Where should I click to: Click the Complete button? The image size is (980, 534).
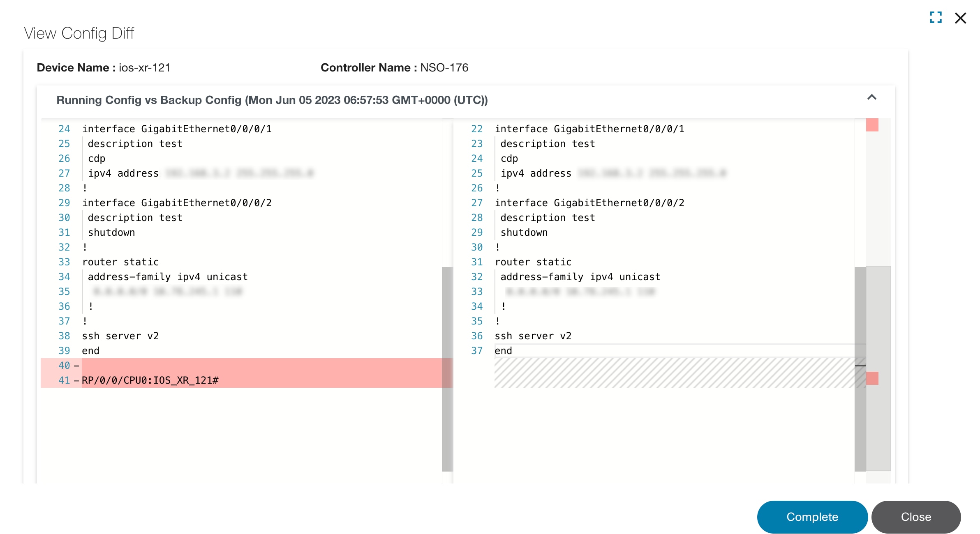coord(812,517)
